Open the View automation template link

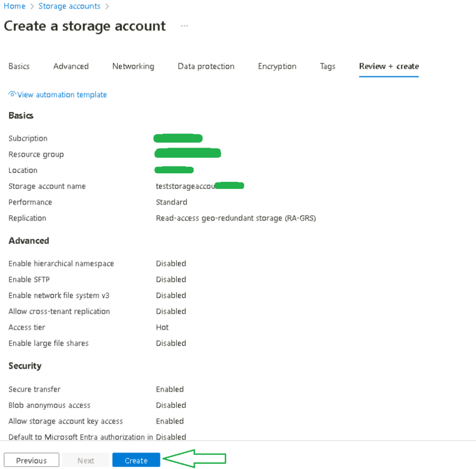[x=62, y=95]
